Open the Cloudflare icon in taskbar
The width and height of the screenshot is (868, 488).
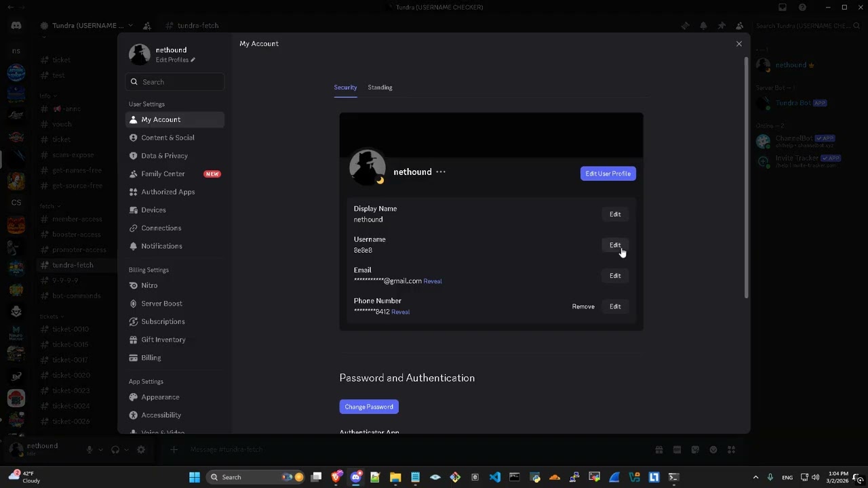pos(555,477)
